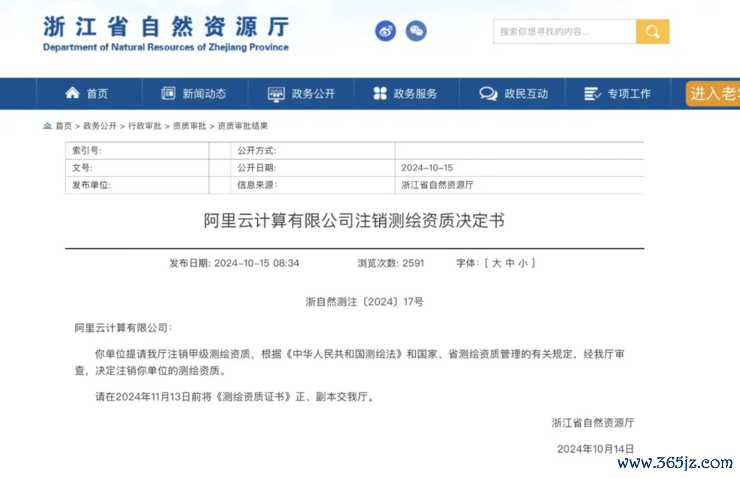740x478 pixels.
Task: Focus the site search input field
Action: pyautogui.click(x=564, y=32)
